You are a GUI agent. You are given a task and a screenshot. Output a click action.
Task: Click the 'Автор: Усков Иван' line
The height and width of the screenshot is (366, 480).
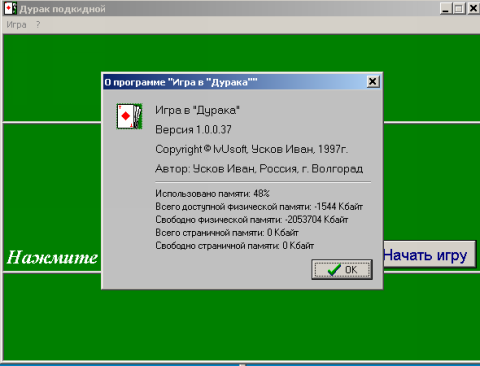coord(259,169)
